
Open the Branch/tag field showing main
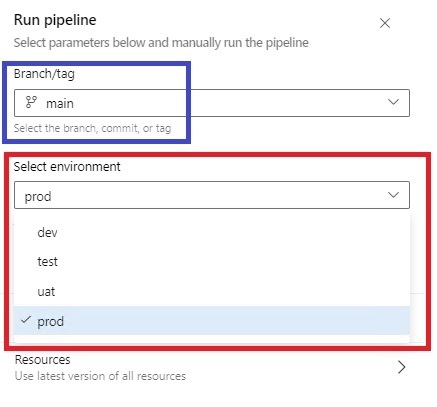(212, 103)
